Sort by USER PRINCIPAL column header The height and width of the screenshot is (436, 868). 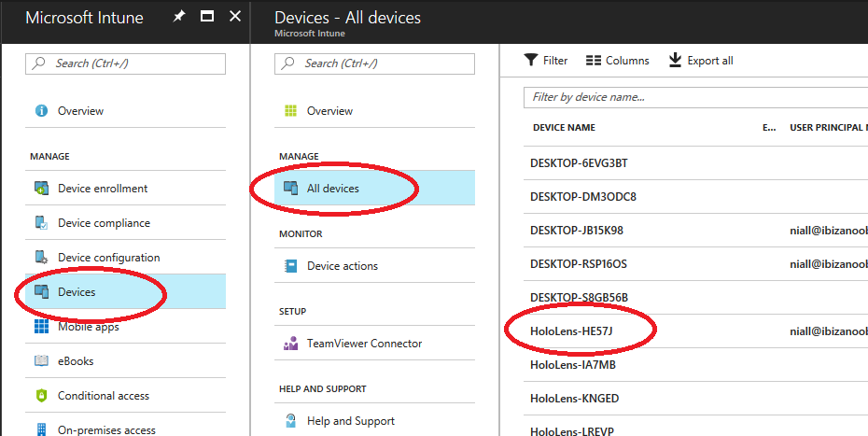pyautogui.click(x=829, y=127)
